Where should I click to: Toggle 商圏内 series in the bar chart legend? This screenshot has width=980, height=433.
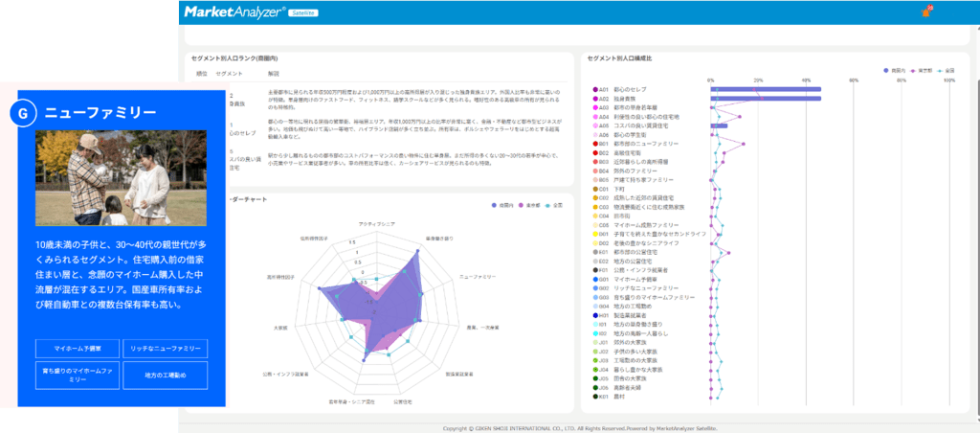tap(892, 70)
